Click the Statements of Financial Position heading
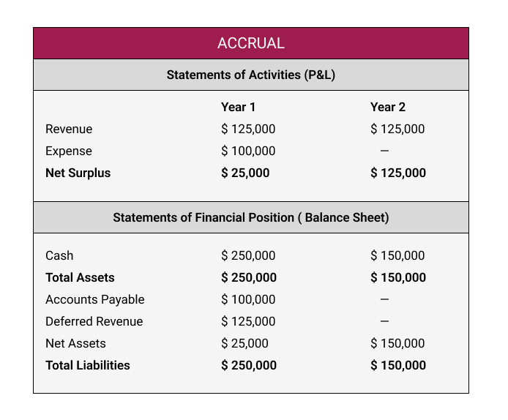 click(250, 217)
